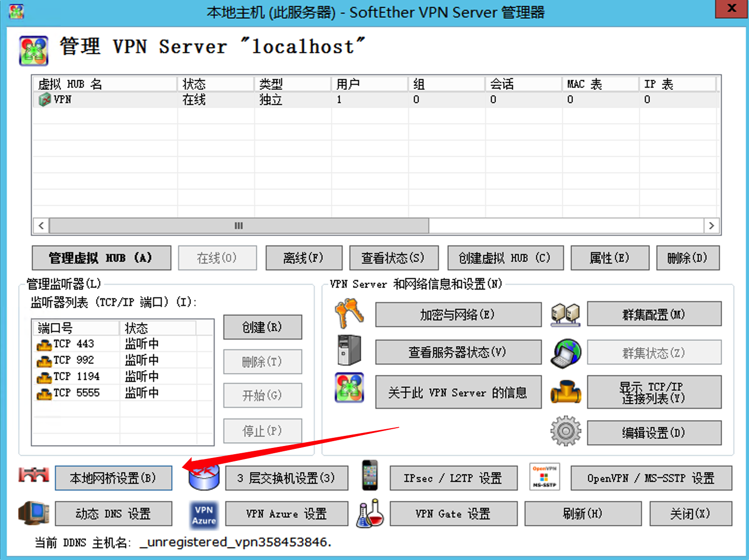749x560 pixels.
Task: Click the OpenVPN MS-SSTP icon
Action: click(544, 477)
